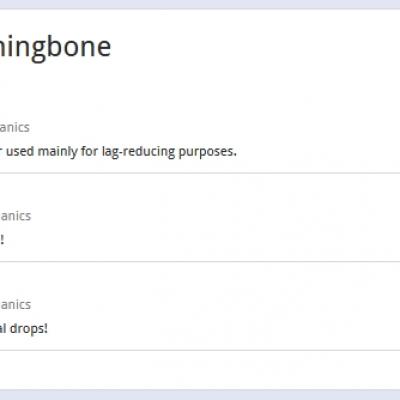Click the word "drops!" in last entry
Screen dimensions: 400x400
[x=29, y=329]
